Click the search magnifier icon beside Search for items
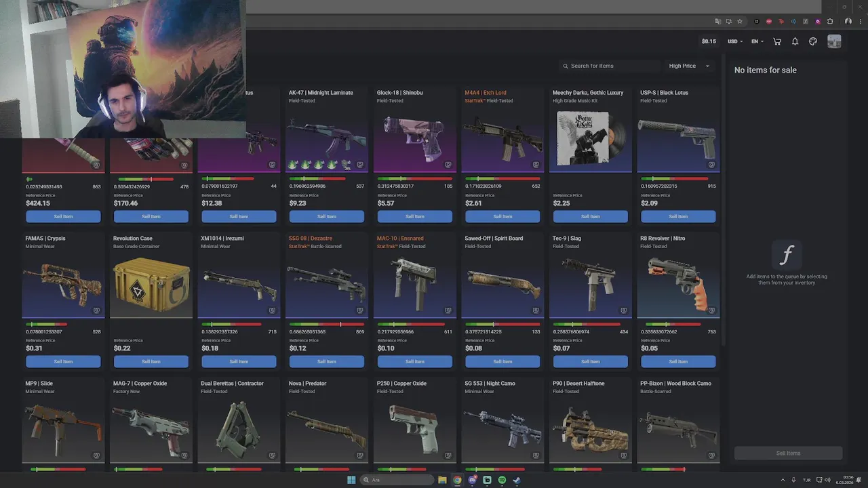This screenshot has height=488, width=868. (x=566, y=66)
